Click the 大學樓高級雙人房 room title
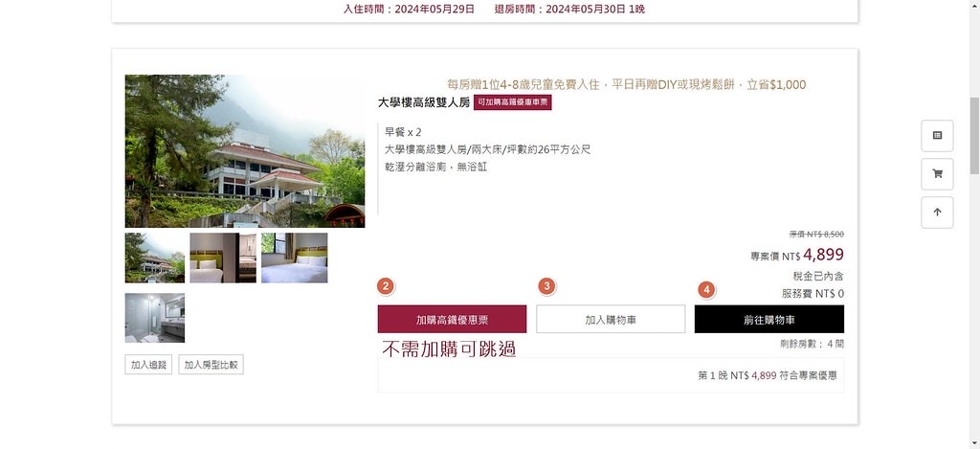The image size is (980, 449). (424, 102)
